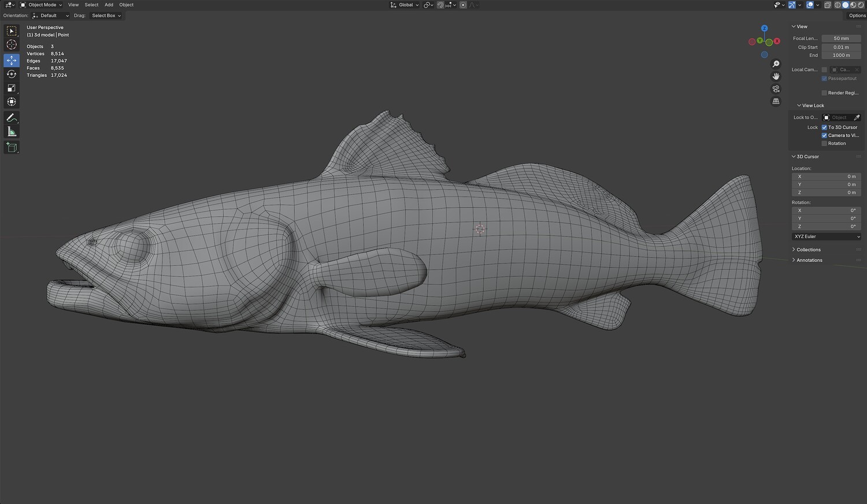Open the Add menu
Screen dimensions: 867x504
tap(109, 5)
